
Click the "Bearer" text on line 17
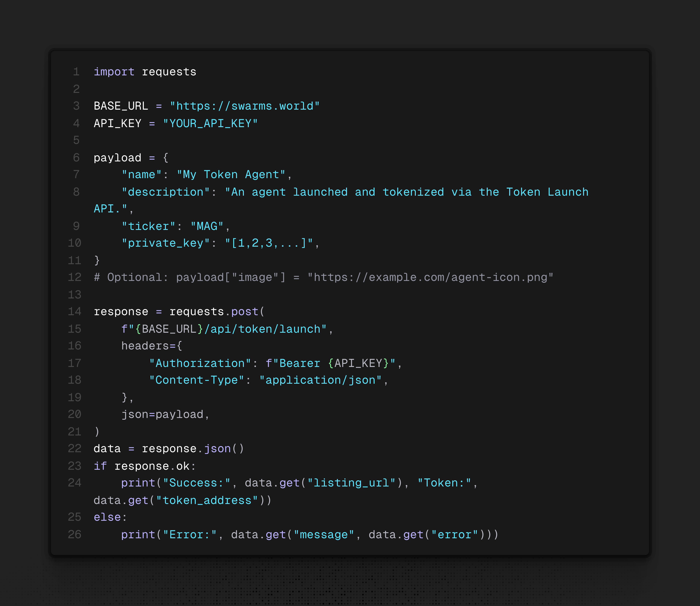coord(300,364)
